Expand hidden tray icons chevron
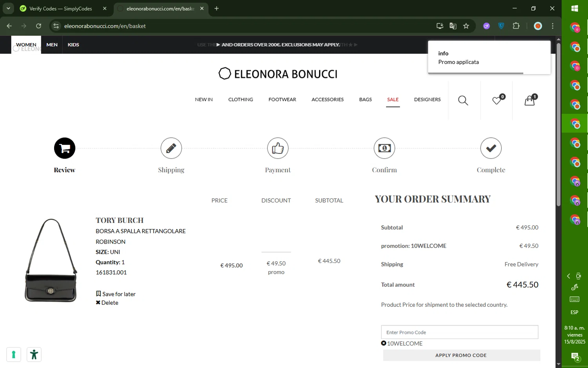Image resolution: width=588 pixels, height=368 pixels. click(x=568, y=276)
